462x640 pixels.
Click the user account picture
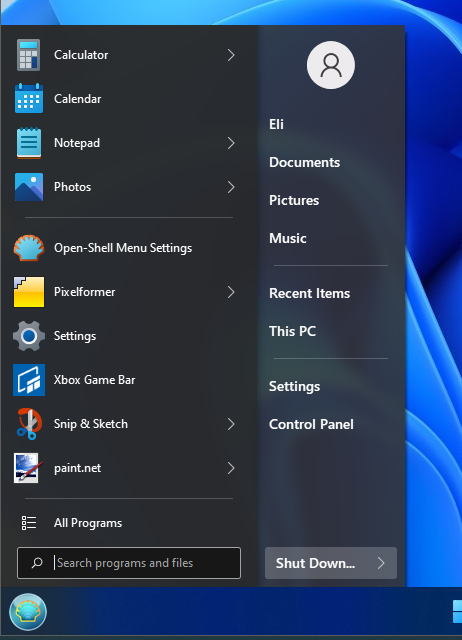pos(331,65)
